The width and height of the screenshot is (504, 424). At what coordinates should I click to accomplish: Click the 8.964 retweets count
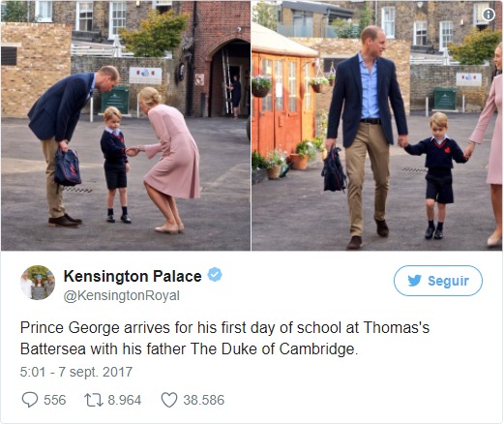point(125,400)
